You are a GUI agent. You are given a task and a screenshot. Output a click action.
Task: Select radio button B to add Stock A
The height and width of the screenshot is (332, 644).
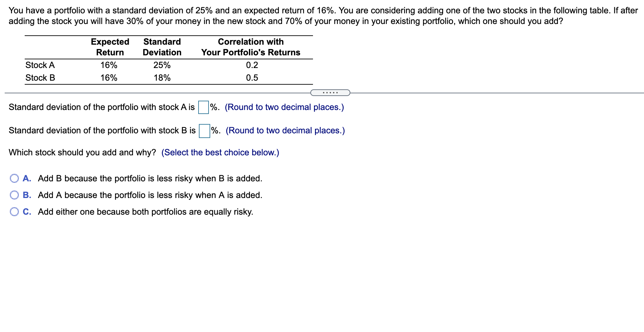tap(14, 195)
